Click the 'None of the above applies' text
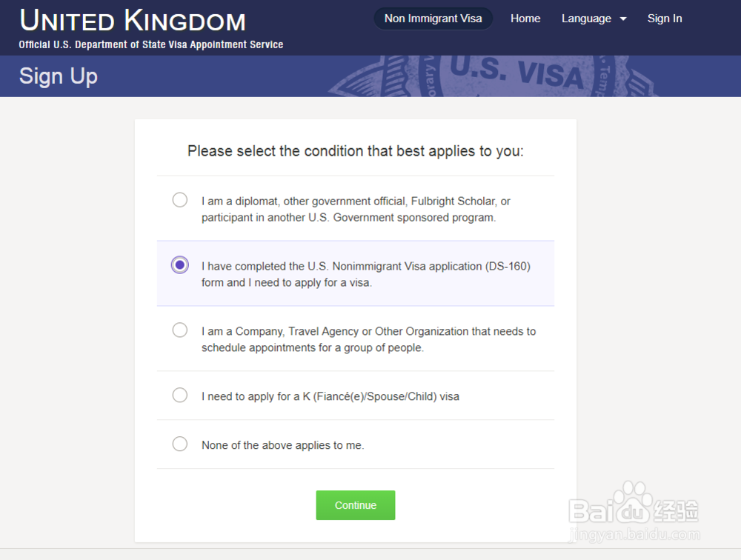 tap(283, 445)
